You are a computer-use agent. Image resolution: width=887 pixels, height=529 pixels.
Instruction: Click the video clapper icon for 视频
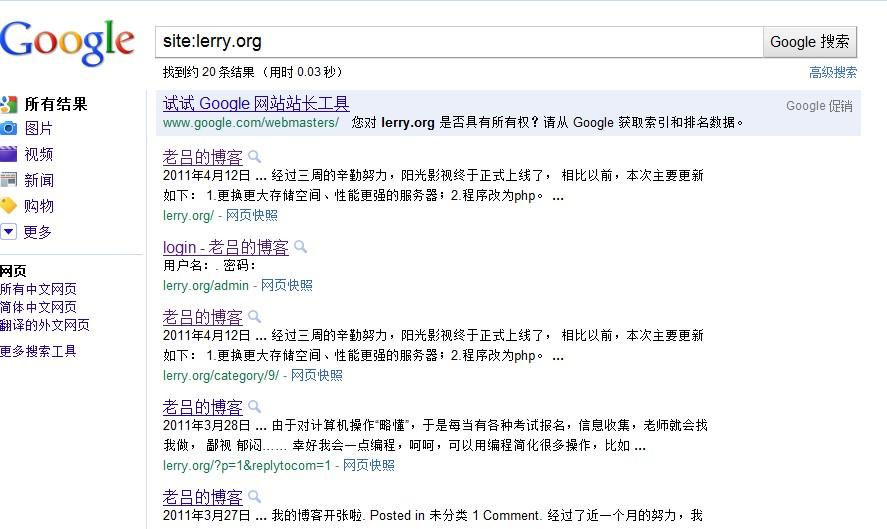8,154
